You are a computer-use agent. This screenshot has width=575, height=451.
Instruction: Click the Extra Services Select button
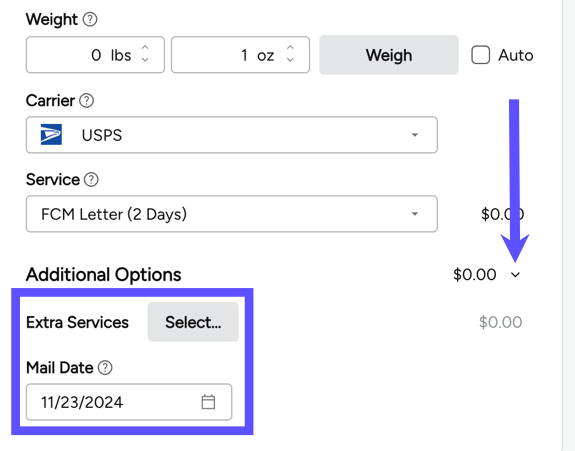[193, 322]
